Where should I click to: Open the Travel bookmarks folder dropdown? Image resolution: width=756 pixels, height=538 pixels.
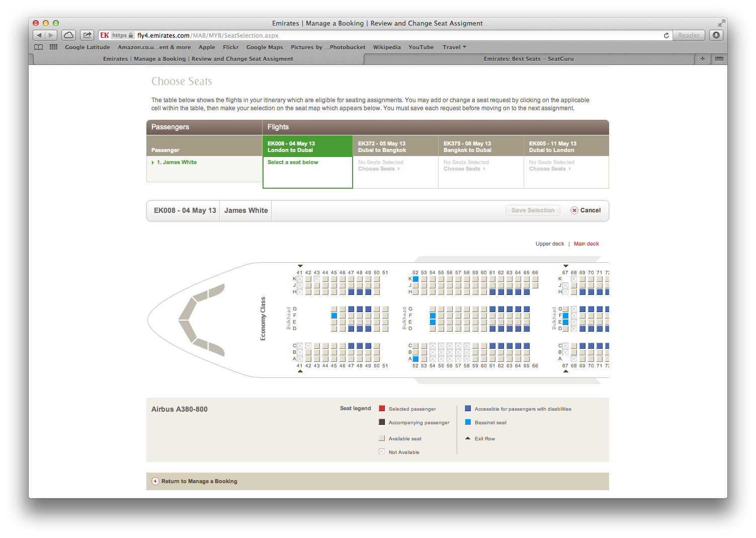(x=454, y=47)
